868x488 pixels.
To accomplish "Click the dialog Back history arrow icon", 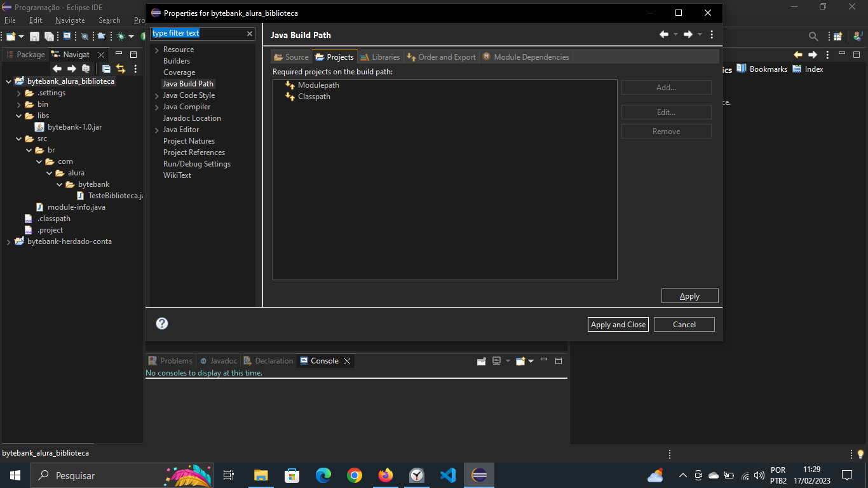I will pyautogui.click(x=664, y=34).
